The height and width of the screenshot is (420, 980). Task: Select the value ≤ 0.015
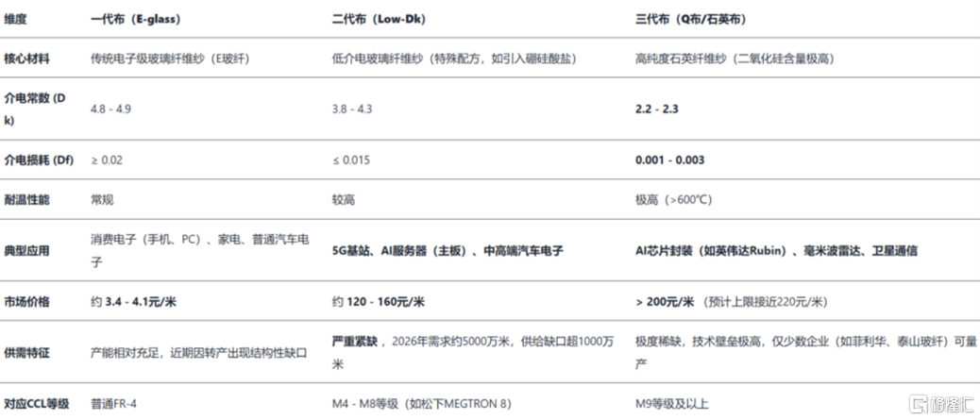click(x=350, y=160)
